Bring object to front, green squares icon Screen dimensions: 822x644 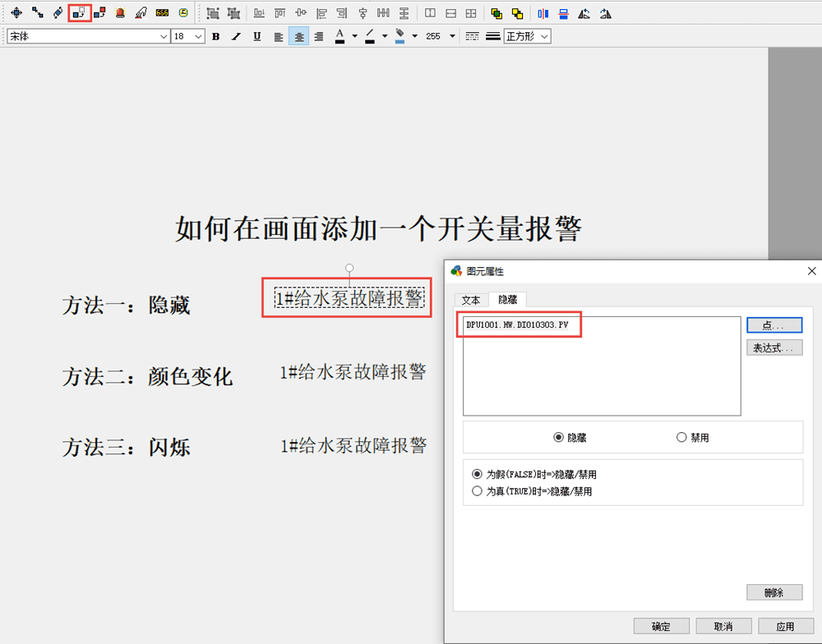click(x=496, y=14)
